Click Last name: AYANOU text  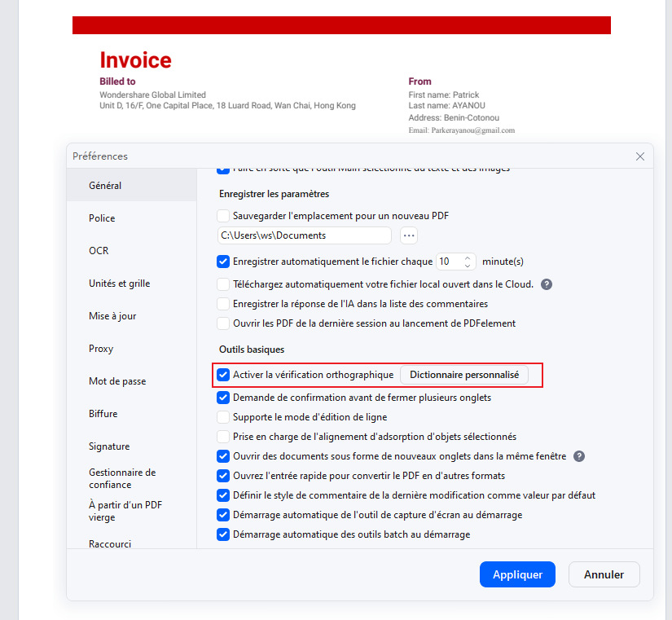446,105
